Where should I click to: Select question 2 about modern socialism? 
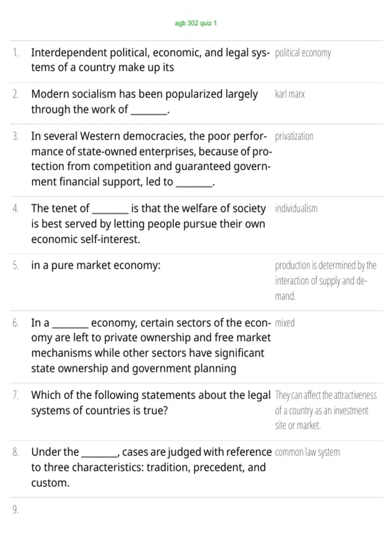click(144, 102)
